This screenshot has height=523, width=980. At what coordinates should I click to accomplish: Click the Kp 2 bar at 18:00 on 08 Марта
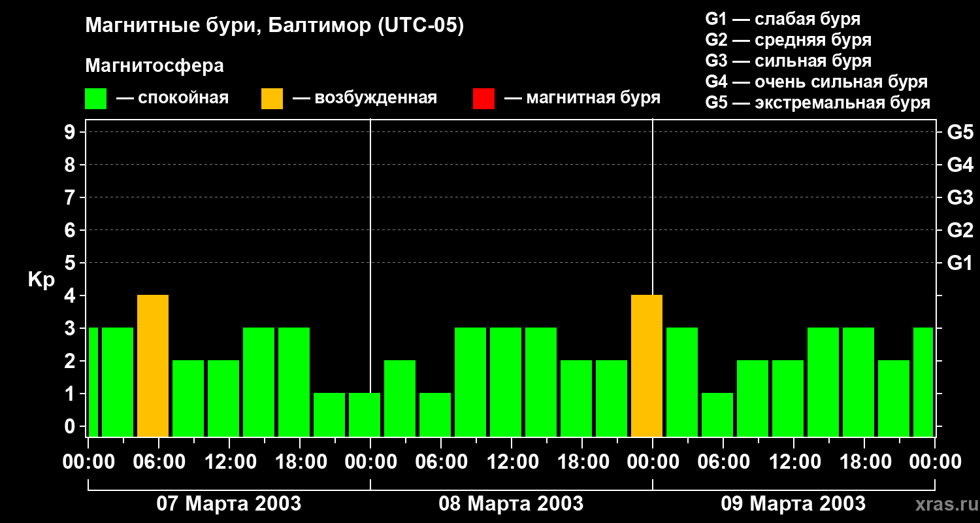coord(576,398)
